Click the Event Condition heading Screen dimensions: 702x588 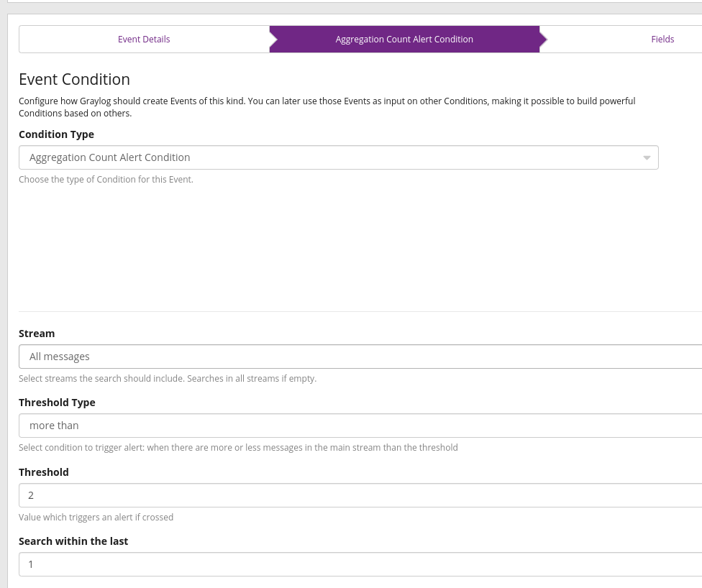pos(74,80)
